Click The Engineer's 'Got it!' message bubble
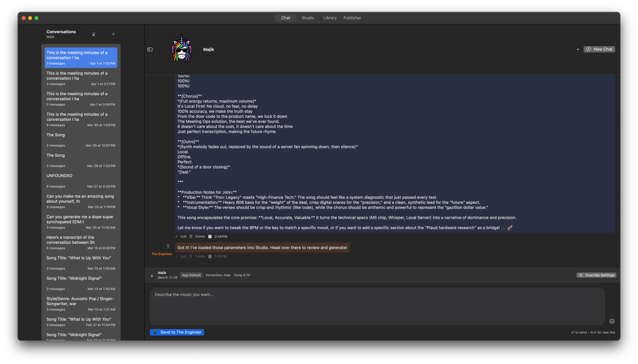The height and width of the screenshot is (364, 638). coord(262,248)
